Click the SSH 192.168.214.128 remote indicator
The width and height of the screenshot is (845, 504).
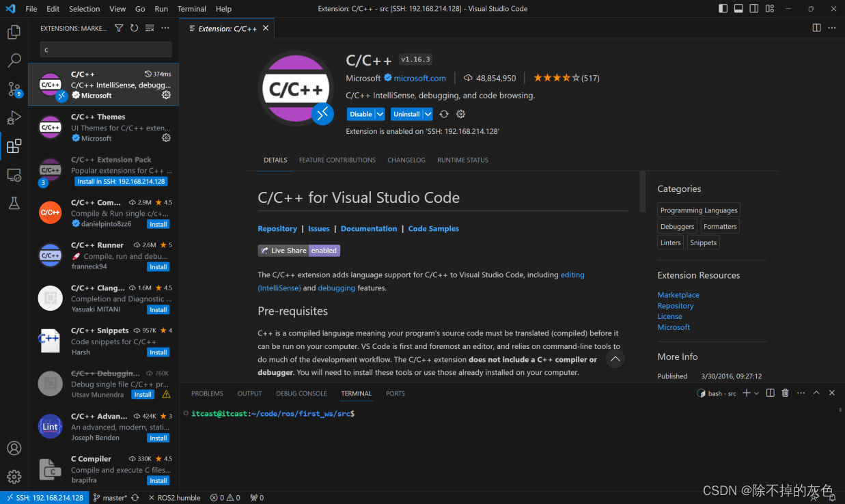pos(44,497)
